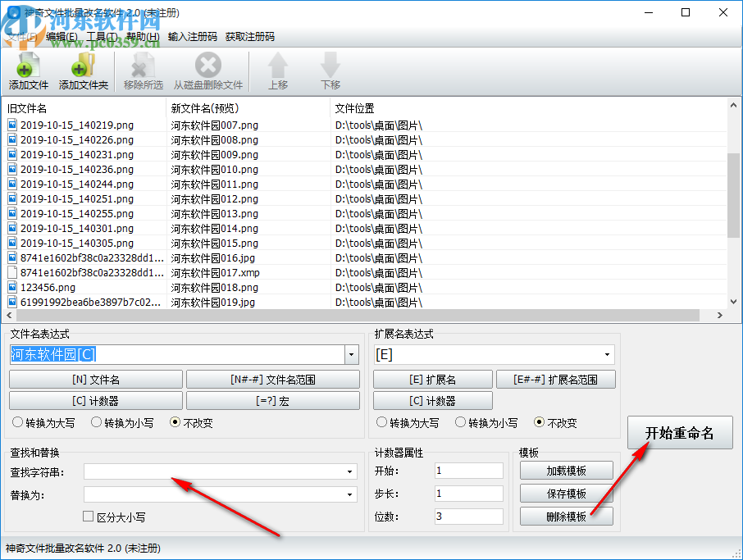This screenshot has height=560, width=743.
Task: Click the counter digits value field
Action: tap(468, 516)
